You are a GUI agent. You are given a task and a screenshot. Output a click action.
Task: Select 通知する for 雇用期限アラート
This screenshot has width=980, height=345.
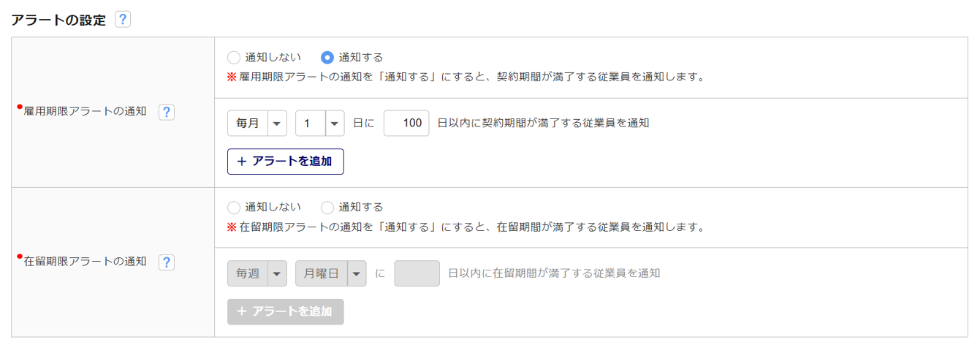327,57
